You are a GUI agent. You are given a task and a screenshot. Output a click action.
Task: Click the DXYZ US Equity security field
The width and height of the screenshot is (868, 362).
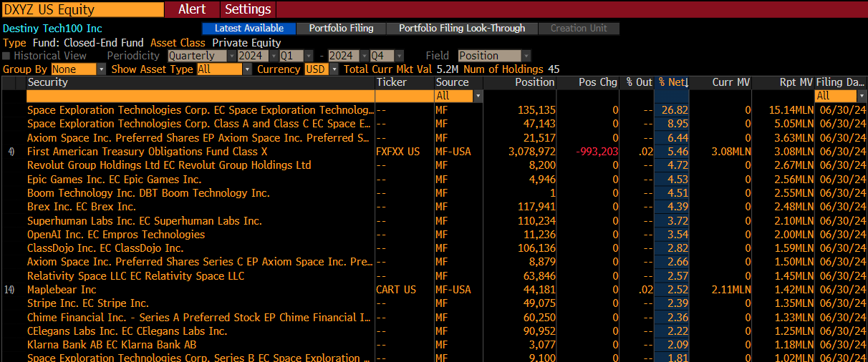(82, 9)
